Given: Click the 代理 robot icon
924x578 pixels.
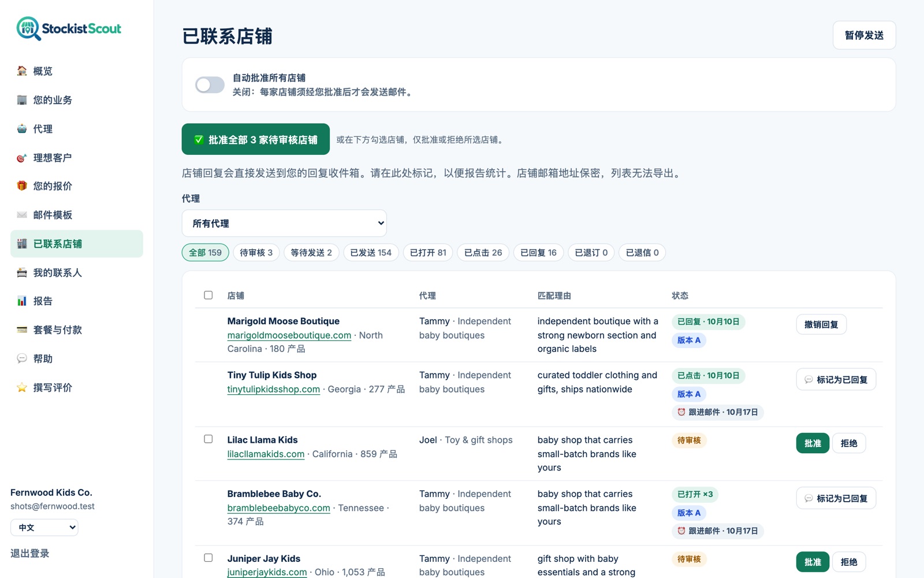Looking at the screenshot, I should point(22,129).
